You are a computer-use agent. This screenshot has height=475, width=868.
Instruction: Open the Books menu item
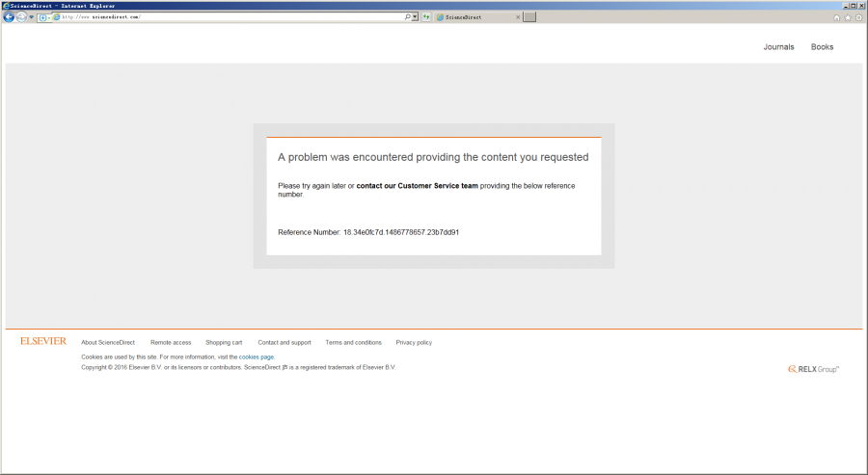(x=822, y=47)
